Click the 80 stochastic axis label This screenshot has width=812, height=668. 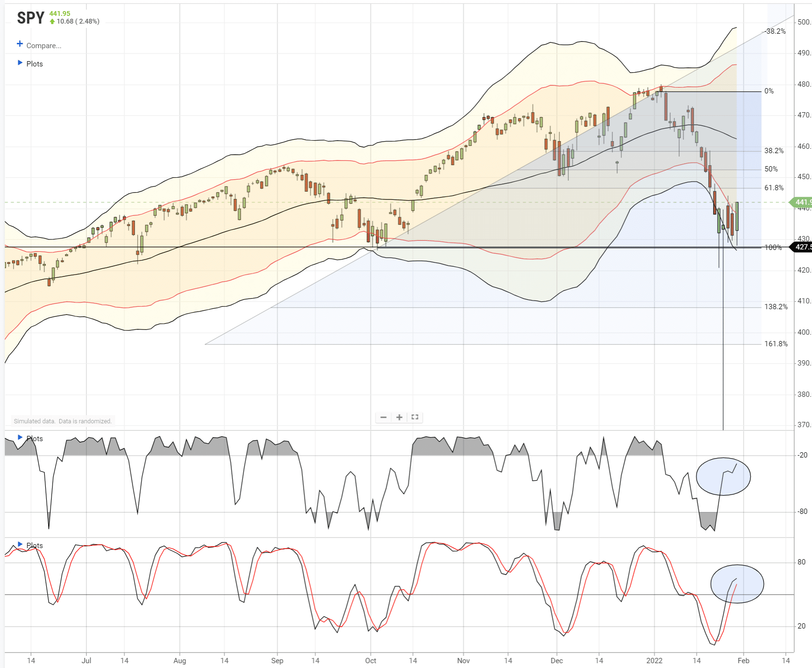tap(801, 562)
